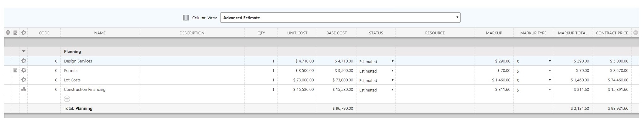Open Markup Type dropdown for Lot Costs

pyautogui.click(x=534, y=80)
